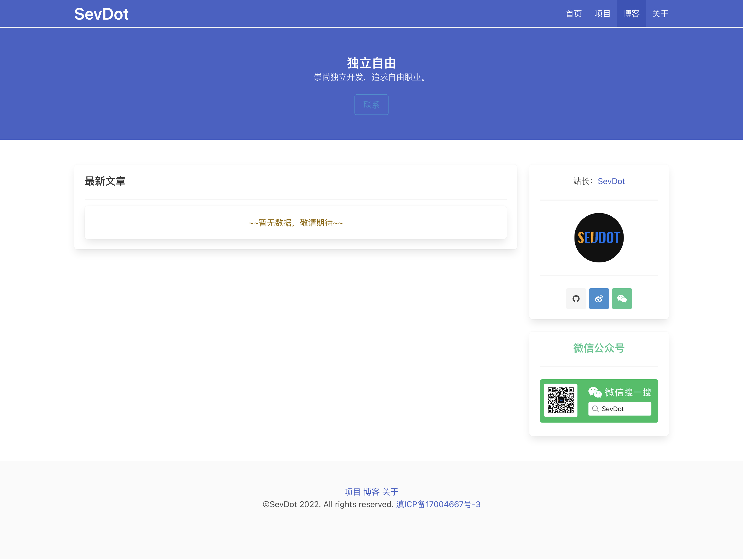
Task: Click footer 关于 link
Action: pos(390,492)
